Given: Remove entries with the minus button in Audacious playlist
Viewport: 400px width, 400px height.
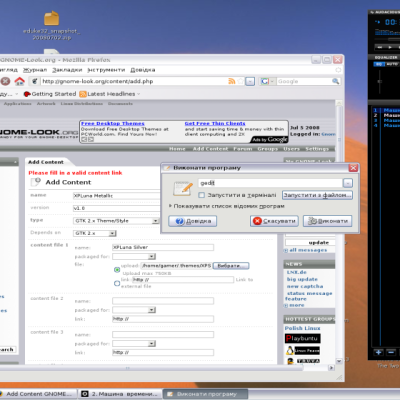Looking at the screenshot, I should click(x=391, y=352).
